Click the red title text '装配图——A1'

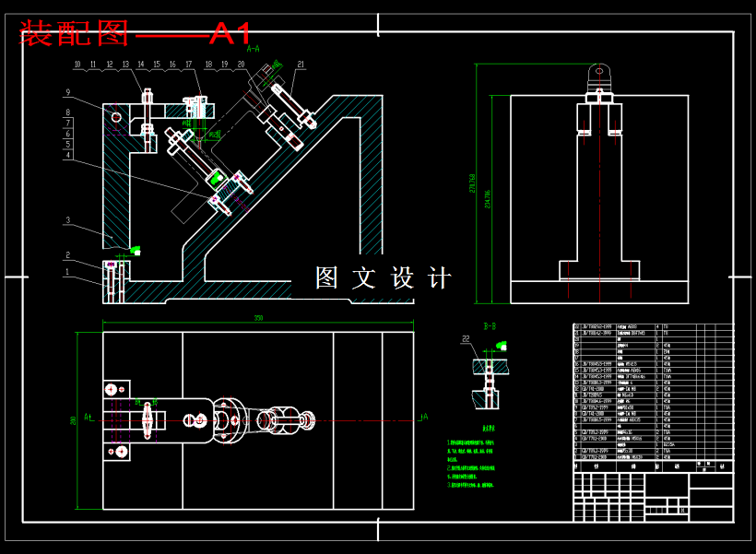136,33
